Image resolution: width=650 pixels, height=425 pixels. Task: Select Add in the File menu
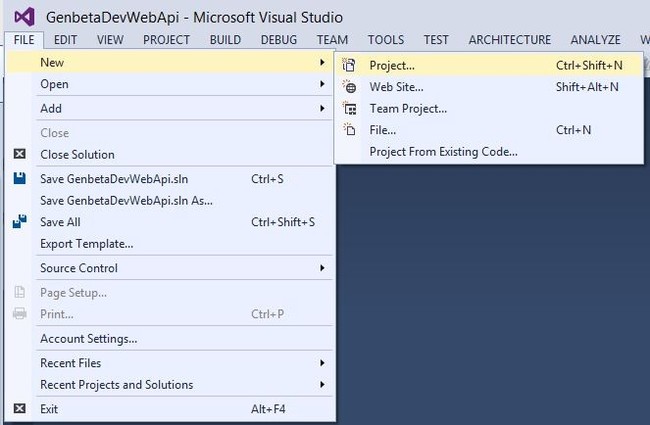click(170, 108)
